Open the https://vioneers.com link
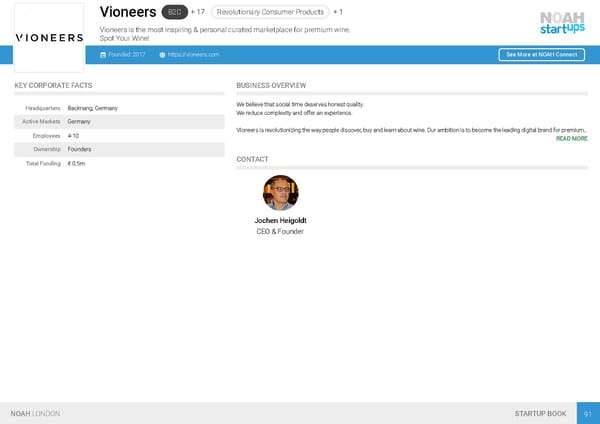The width and height of the screenshot is (600, 424). tap(194, 54)
